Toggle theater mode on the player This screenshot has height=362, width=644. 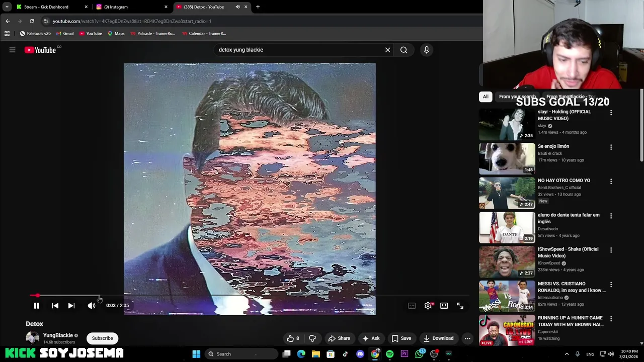coord(444,305)
